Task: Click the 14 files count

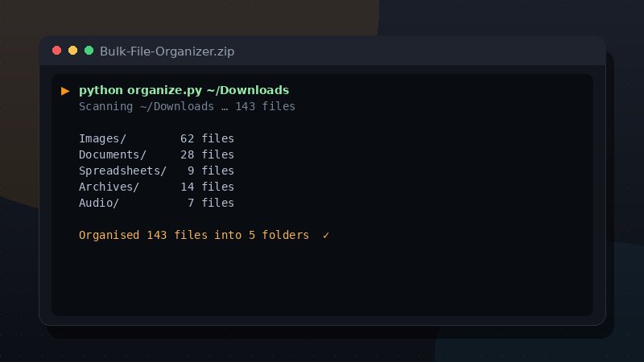Action: point(207,187)
